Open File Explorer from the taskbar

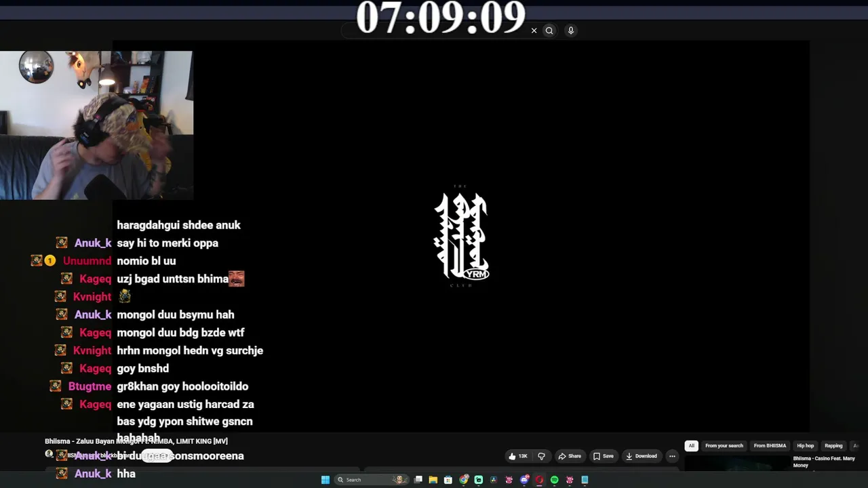(433, 480)
